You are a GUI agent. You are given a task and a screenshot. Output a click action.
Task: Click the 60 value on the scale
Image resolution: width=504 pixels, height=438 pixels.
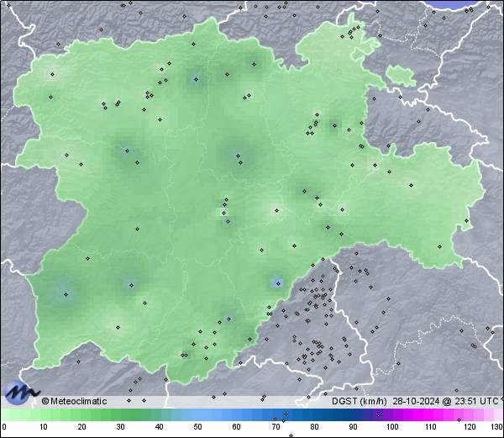coord(236,427)
